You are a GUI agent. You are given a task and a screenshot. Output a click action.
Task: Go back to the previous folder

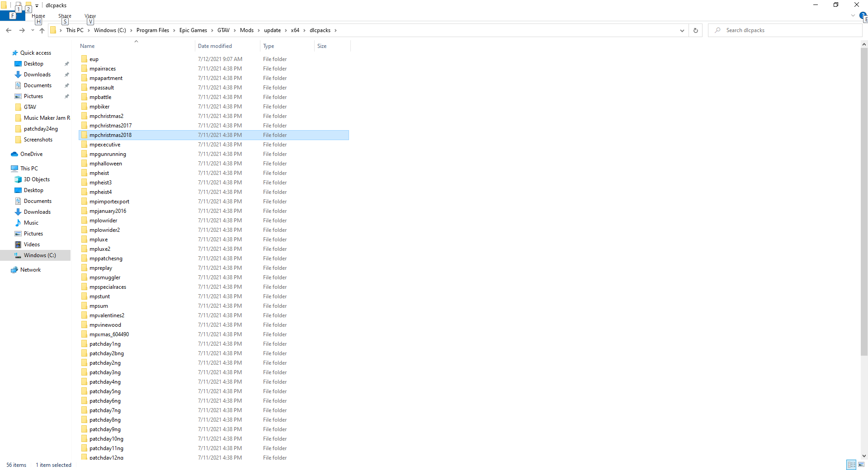tap(9, 30)
